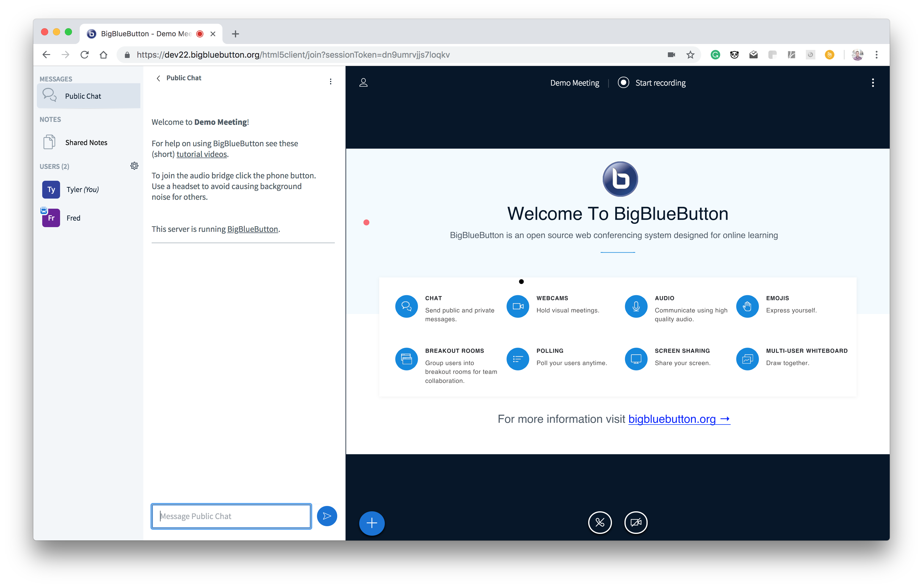
Task: Click the Webcams feature icon on slide
Action: pos(518,306)
